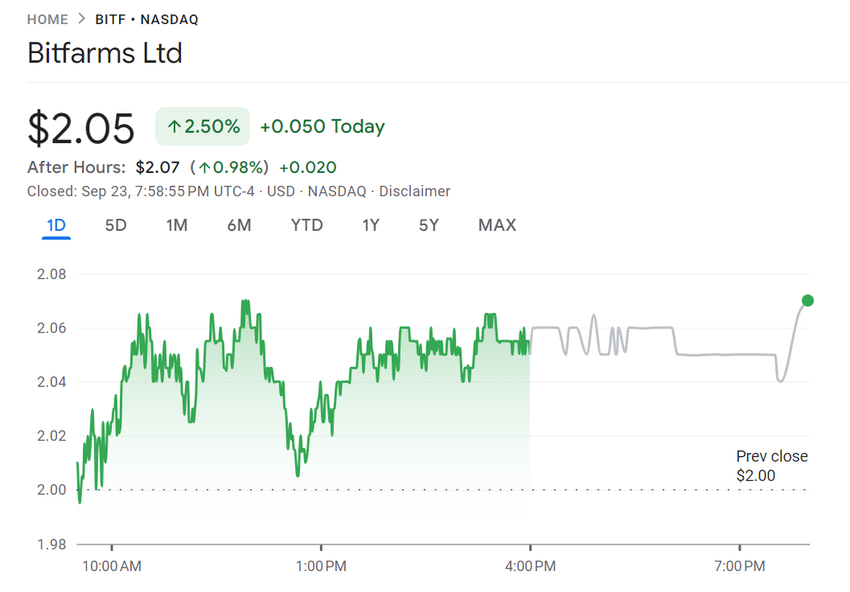The width and height of the screenshot is (850, 592).
Task: Switch to the 5D time range tab
Action: [115, 225]
